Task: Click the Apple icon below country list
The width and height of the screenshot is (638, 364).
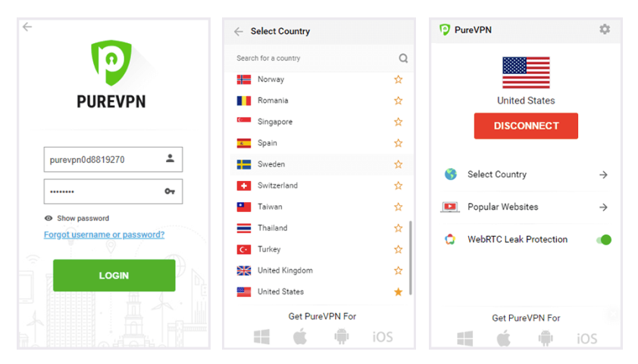Action: (300, 336)
